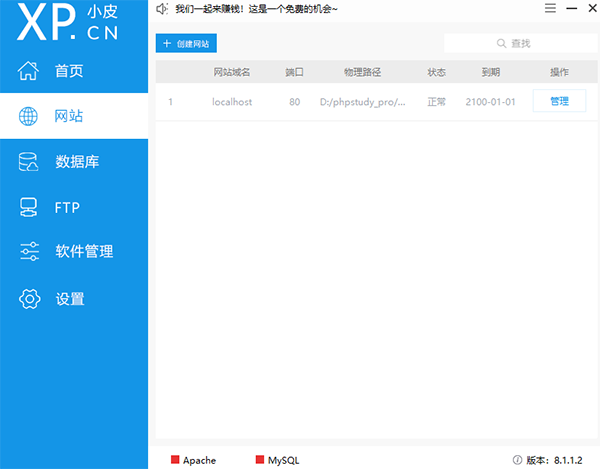The height and width of the screenshot is (469, 600).
Task: Click the speaker announcement icon
Action: (x=162, y=8)
